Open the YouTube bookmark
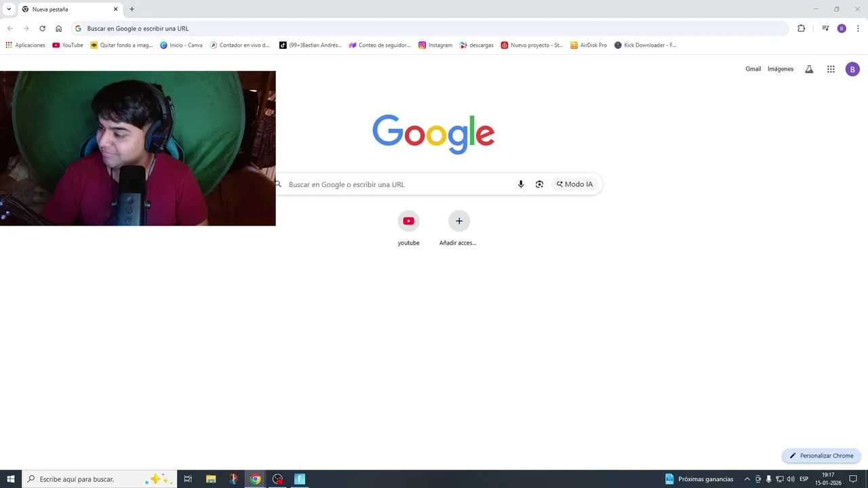The image size is (868, 488). [68, 45]
